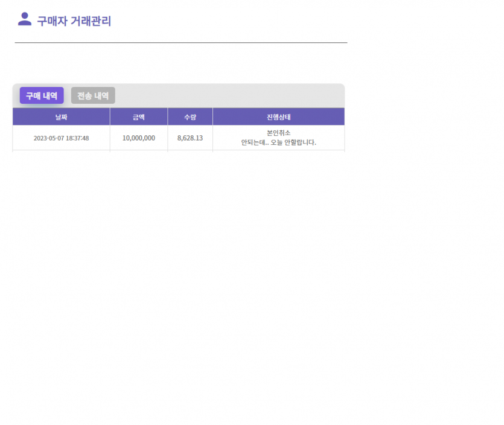Image resolution: width=504 pixels, height=425 pixels.
Task: Switch to the 전송 내역 tab
Action: click(93, 95)
